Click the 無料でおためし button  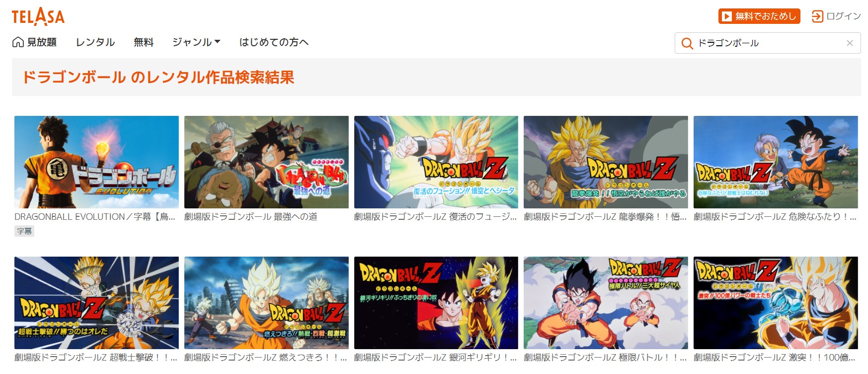(759, 16)
